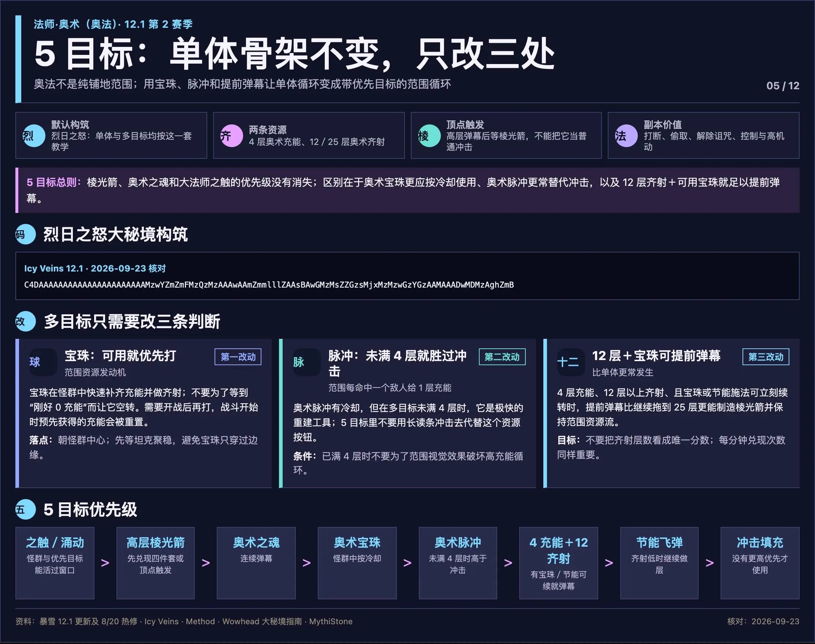The image size is (815, 644).
Task: Click the 码 icon beside 烈日之怒大秘境构筑
Action: [26, 235]
